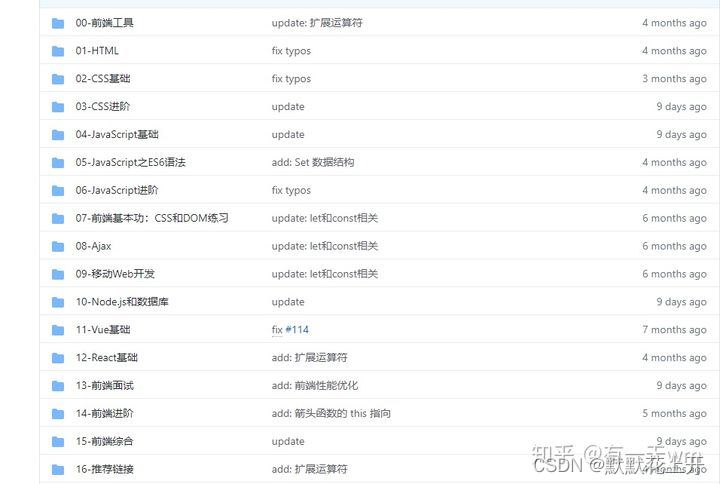The height and width of the screenshot is (484, 720).
Task: Click folder icon beside 08-Ajax
Action: coord(58,247)
